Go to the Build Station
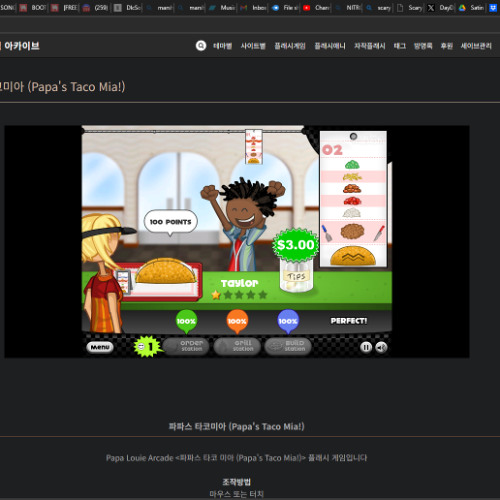Image resolution: width=500 pixels, height=500 pixels. (x=288, y=346)
